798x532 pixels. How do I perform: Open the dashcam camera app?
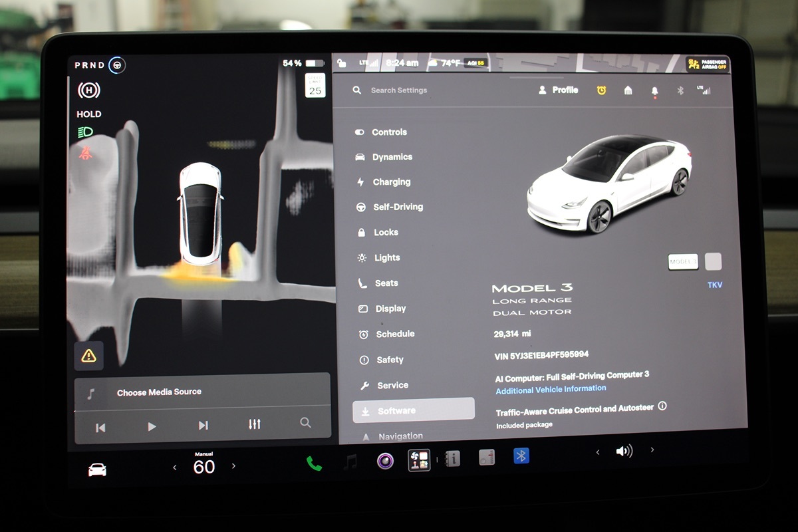[385, 461]
